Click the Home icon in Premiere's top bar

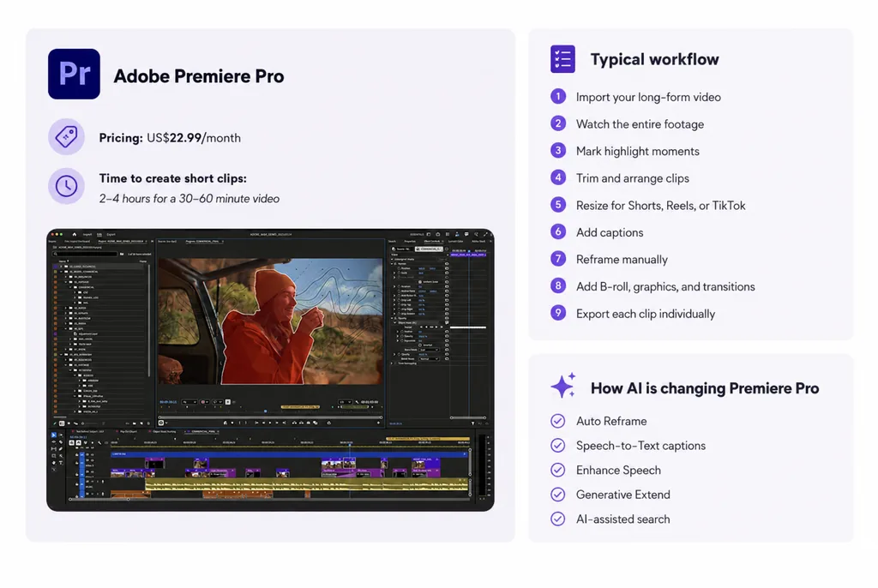tap(75, 235)
